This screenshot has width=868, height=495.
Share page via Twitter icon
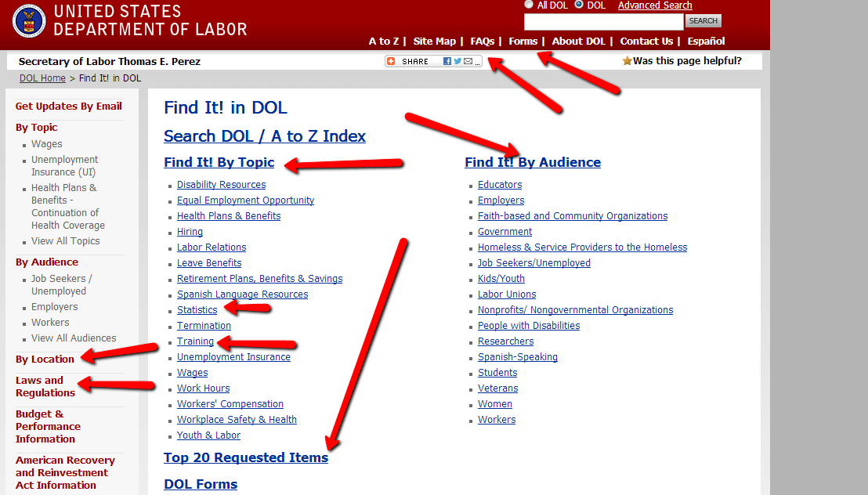[458, 61]
